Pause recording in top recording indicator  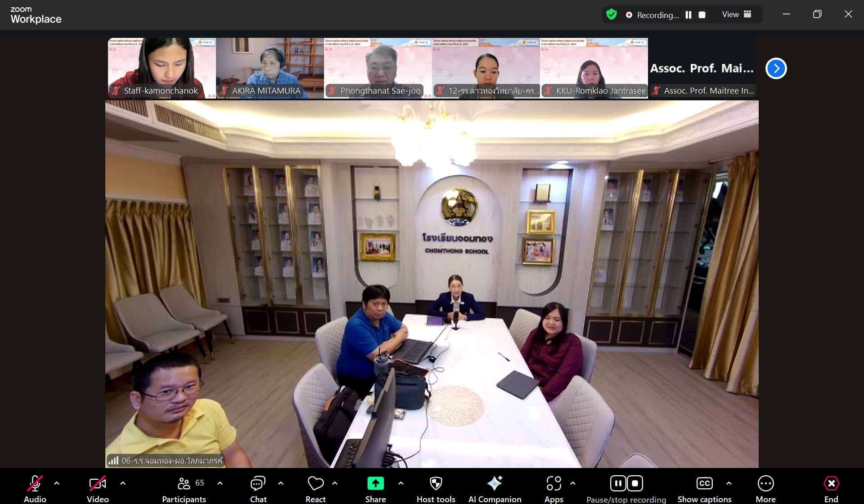[688, 15]
